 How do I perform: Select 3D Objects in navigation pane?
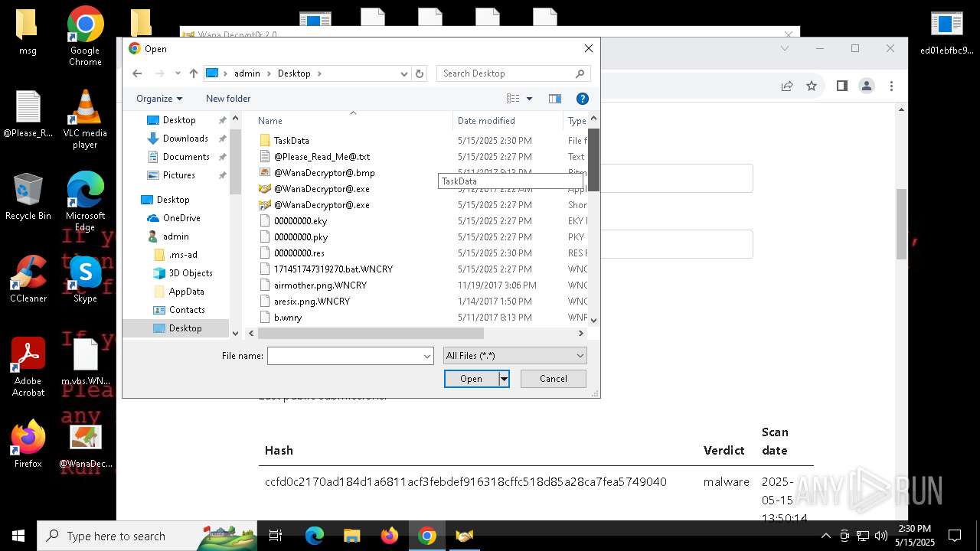click(191, 273)
